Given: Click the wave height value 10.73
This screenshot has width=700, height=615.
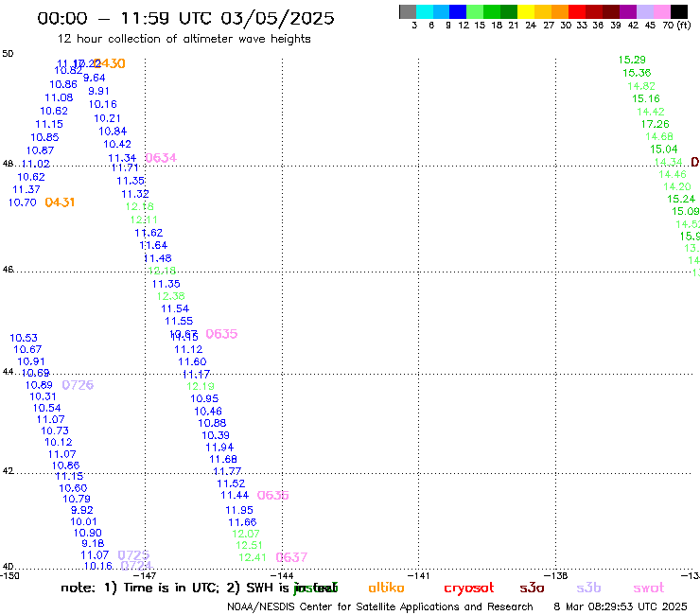Looking at the screenshot, I should [x=55, y=431].
